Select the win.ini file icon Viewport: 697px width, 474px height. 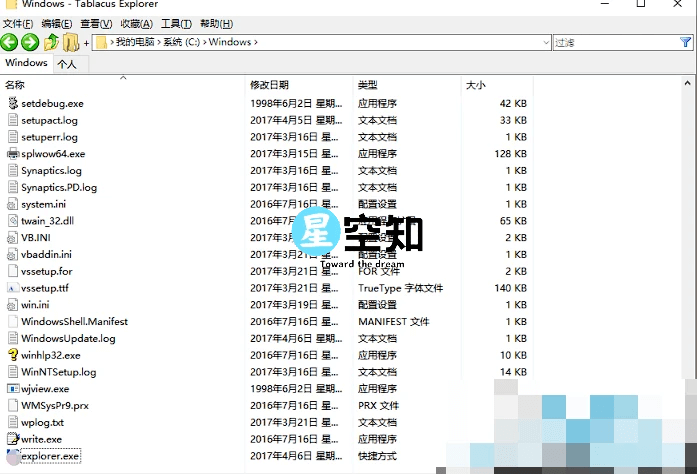point(13,305)
